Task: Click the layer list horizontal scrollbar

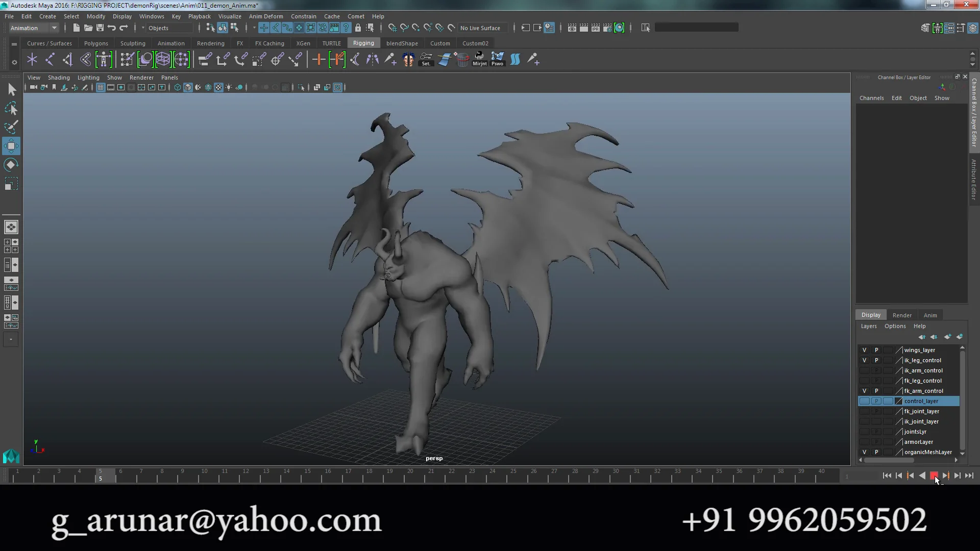Action: coord(889,460)
